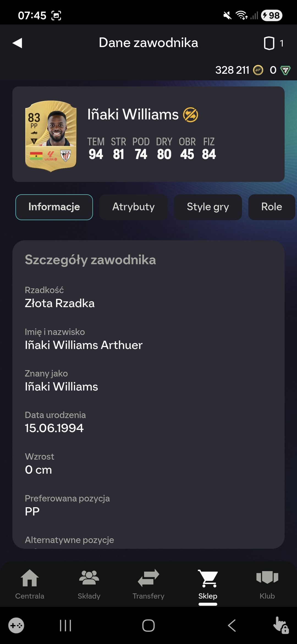Screen dimensions: 297x644
Task: Select the Informacje tab
Action: click(54, 207)
